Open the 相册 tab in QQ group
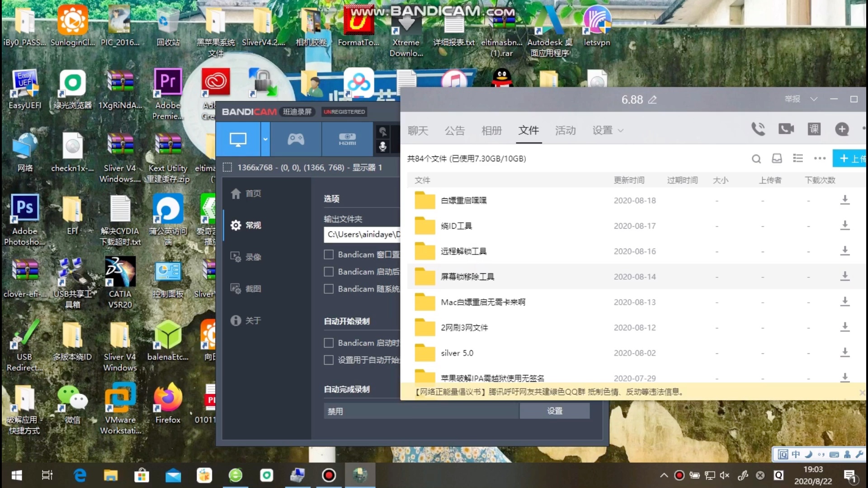The height and width of the screenshot is (488, 868). pos(492,131)
